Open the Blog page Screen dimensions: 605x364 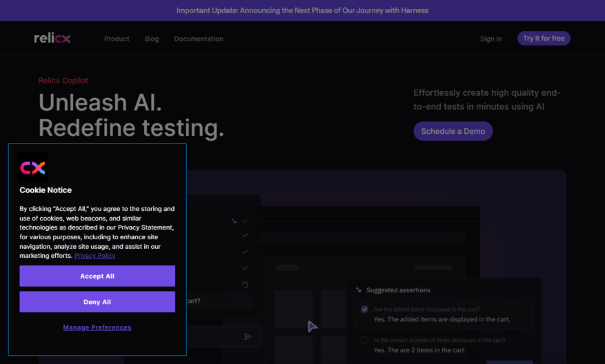coord(152,39)
